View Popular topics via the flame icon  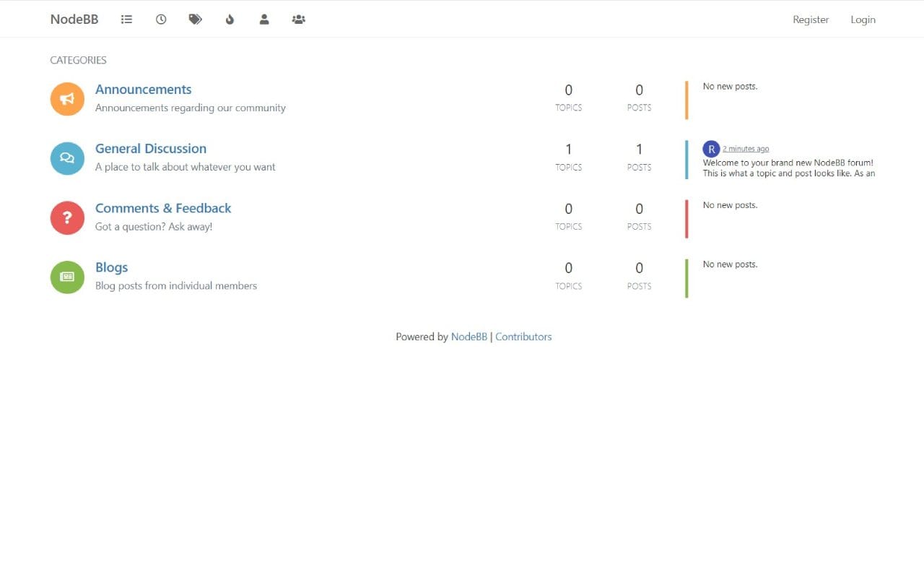coord(230,20)
